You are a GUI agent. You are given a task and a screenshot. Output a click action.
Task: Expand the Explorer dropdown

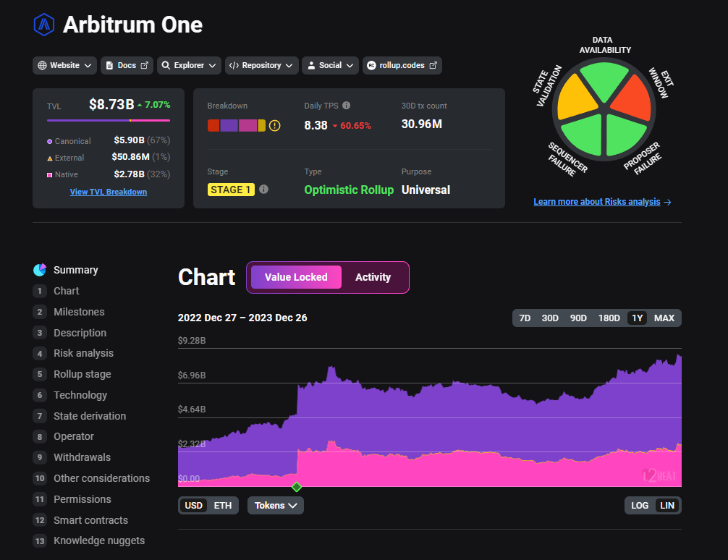(x=189, y=65)
